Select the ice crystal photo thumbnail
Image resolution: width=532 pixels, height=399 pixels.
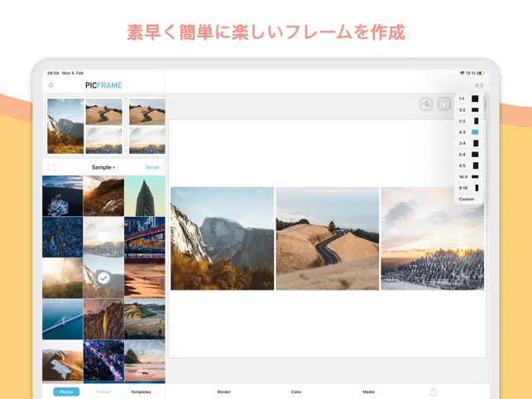pos(62,196)
